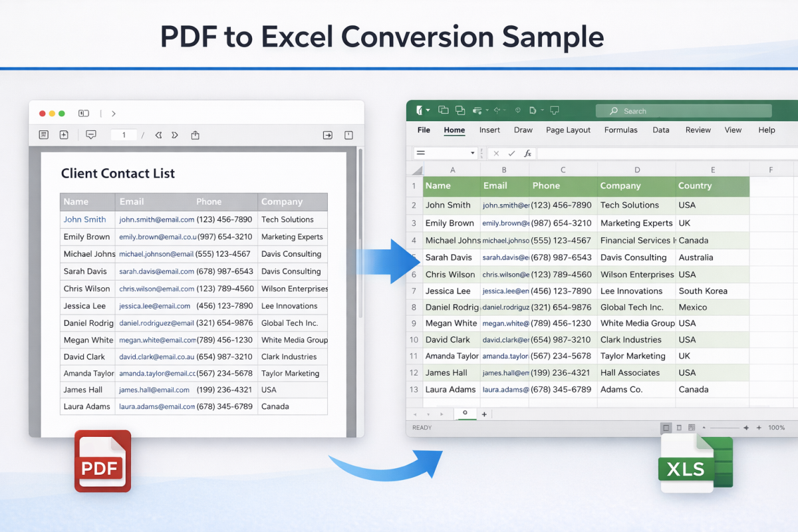Switch to Page Break Preview view
This screenshot has width=798, height=532.
point(692,428)
